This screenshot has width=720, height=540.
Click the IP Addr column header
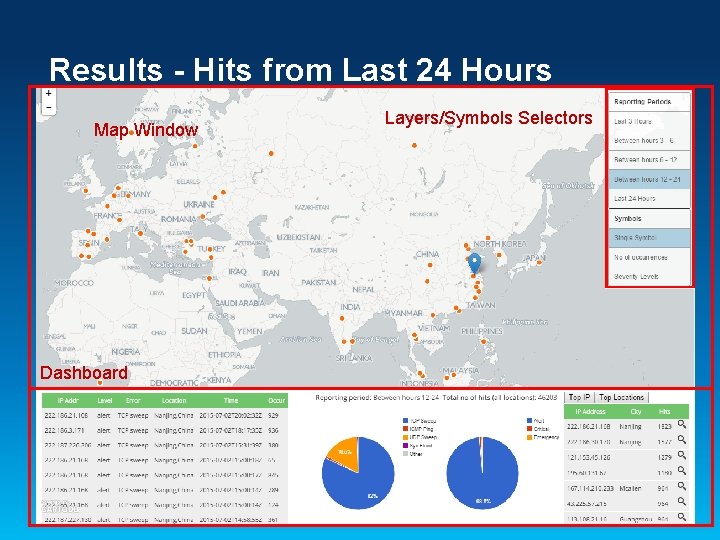pos(68,400)
